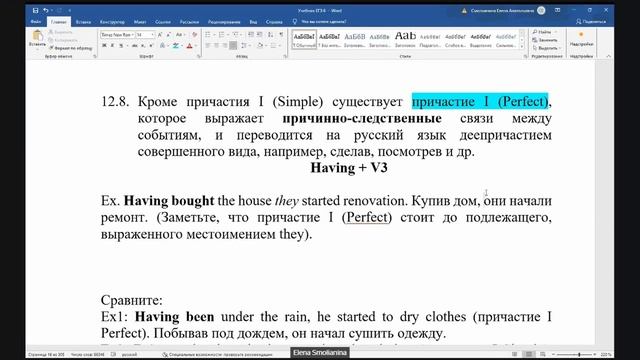Switch to the Layout (Макет) tab
This screenshot has height=360, width=640.
click(140, 22)
